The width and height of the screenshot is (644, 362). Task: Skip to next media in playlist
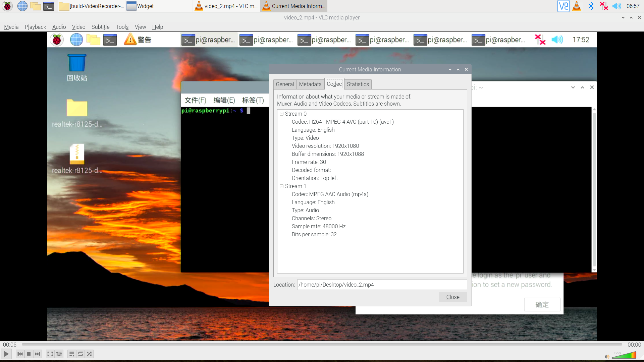coord(38,354)
